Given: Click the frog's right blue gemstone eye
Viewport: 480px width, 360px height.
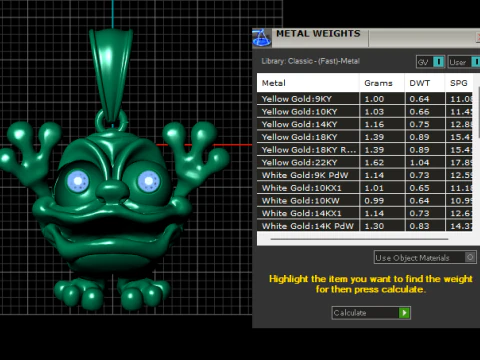Looking at the screenshot, I should 149,181.
